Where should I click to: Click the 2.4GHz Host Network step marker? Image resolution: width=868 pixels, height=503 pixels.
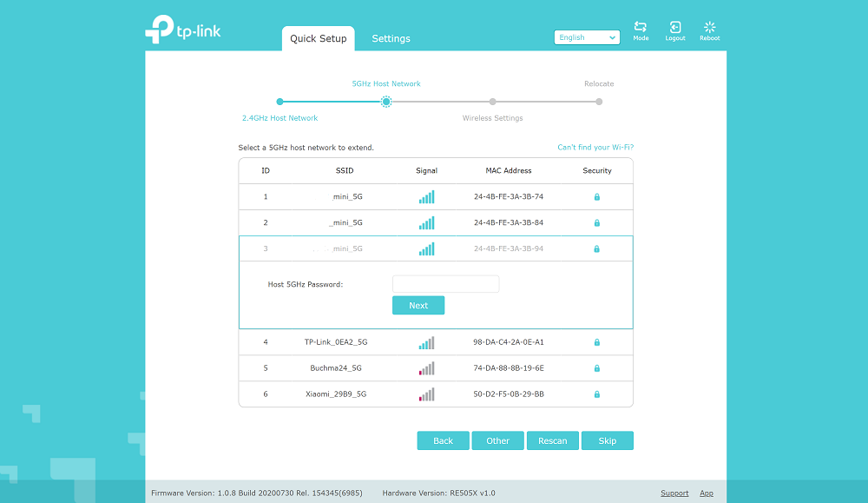280,102
